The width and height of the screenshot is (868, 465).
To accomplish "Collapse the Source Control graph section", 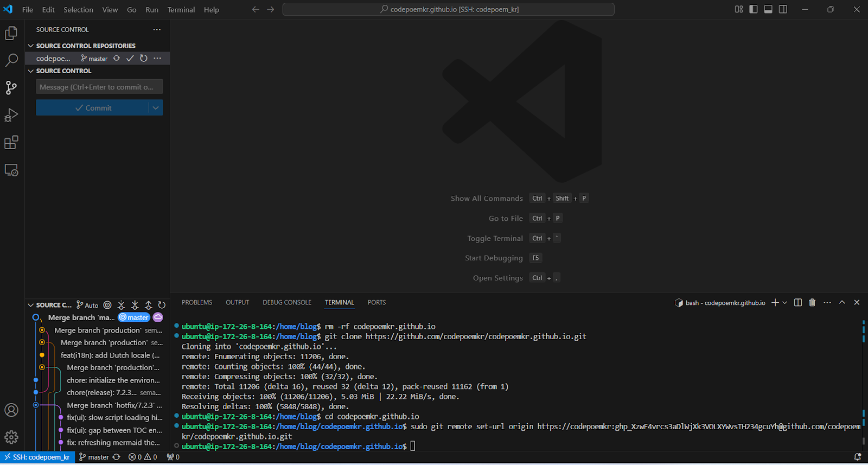I will [31, 305].
